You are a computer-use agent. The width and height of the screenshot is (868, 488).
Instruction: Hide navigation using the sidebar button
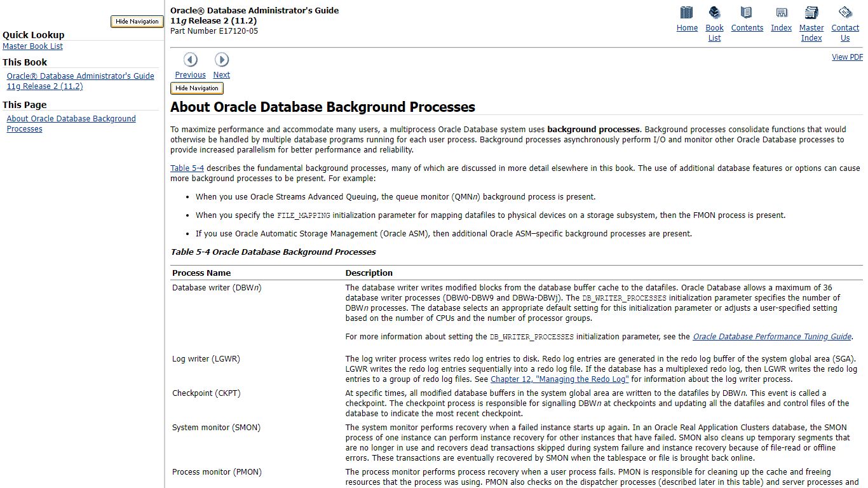coord(137,22)
